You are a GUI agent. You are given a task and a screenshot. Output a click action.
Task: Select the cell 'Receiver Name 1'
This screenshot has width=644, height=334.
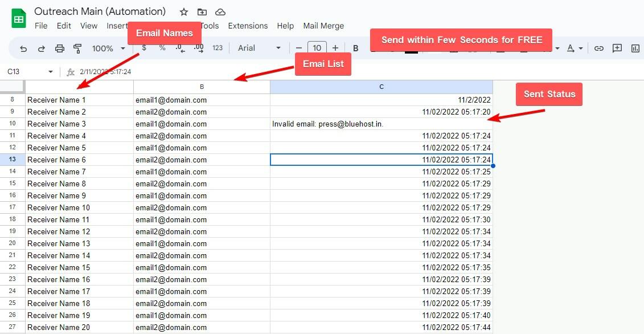(x=79, y=100)
